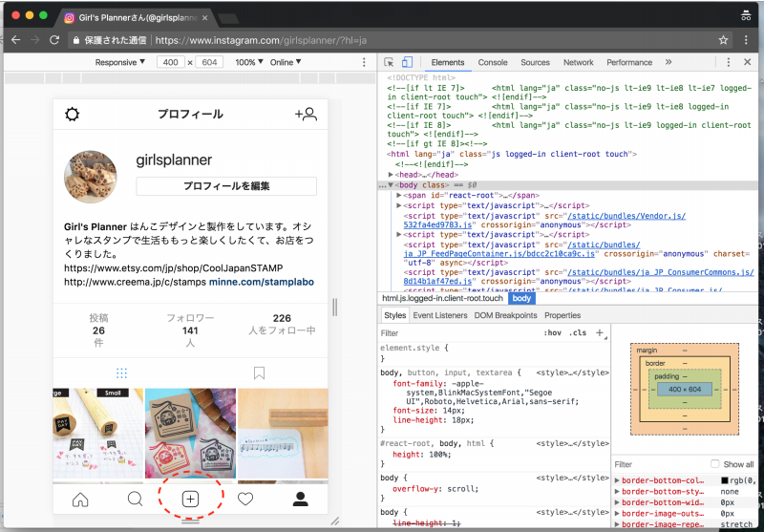Open Chrome's three-dot menu
The image size is (764, 532).
(746, 40)
